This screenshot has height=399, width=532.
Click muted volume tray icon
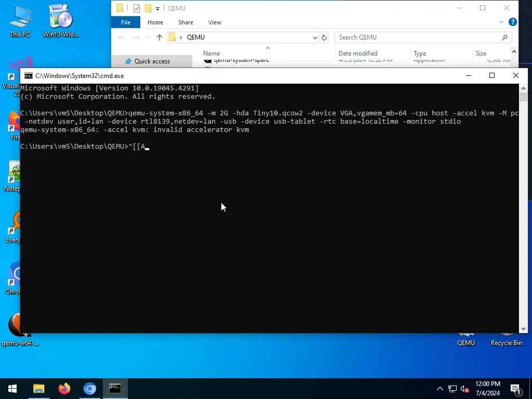tap(464, 389)
